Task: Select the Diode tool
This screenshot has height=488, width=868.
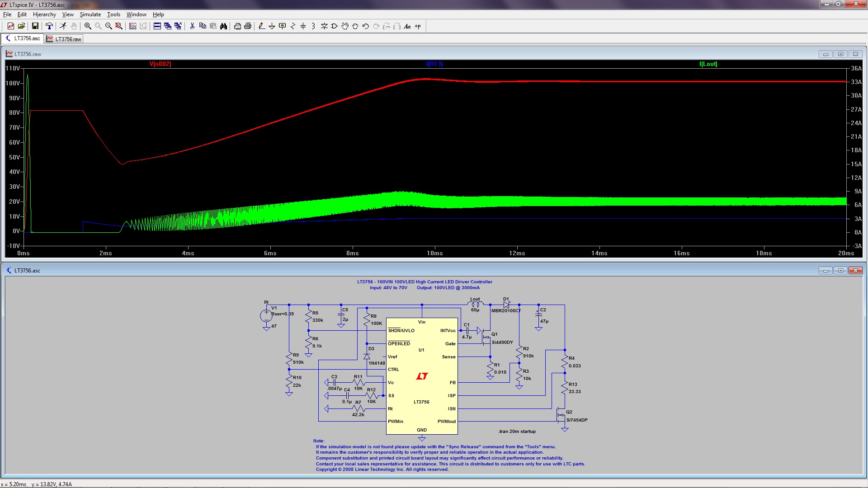Action: [324, 26]
